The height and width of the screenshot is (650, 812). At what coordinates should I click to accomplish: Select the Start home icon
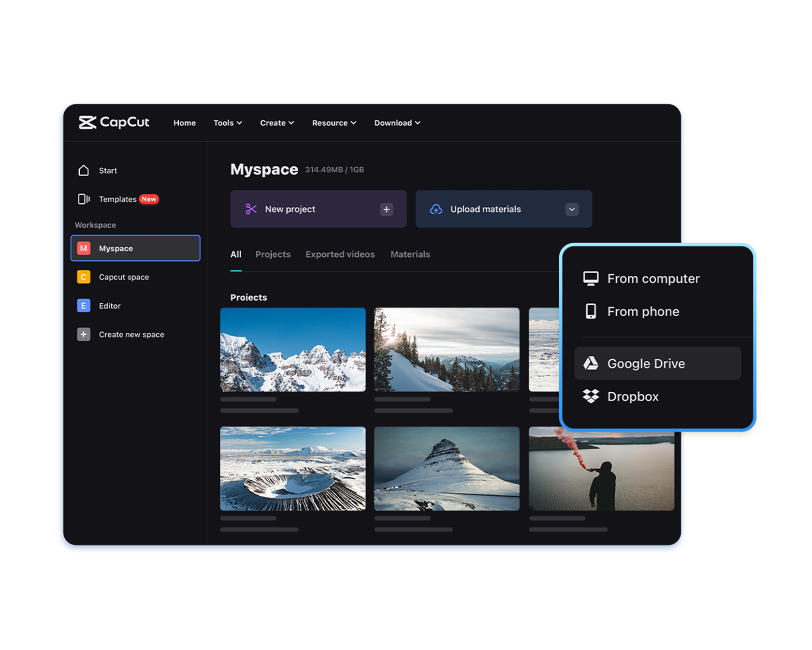click(83, 170)
